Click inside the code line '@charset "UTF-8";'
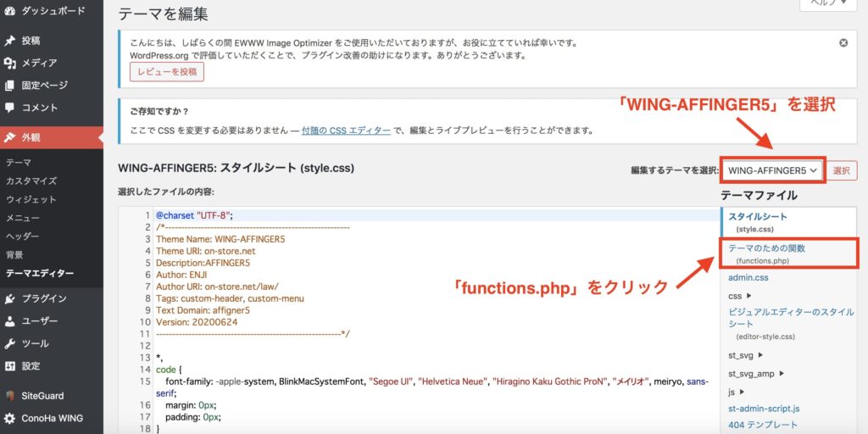Image resolution: width=868 pixels, height=434 pixels. click(194, 215)
